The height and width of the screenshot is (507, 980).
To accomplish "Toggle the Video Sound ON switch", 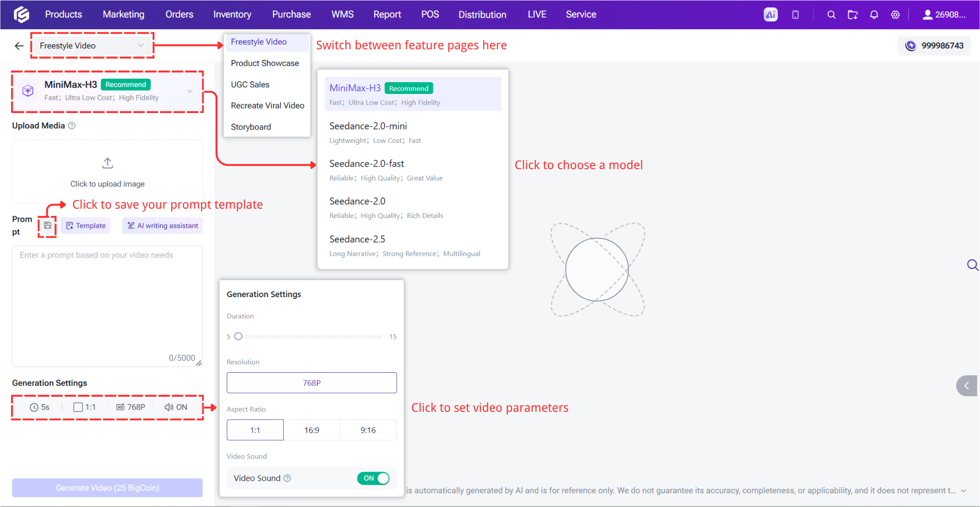I will point(373,478).
